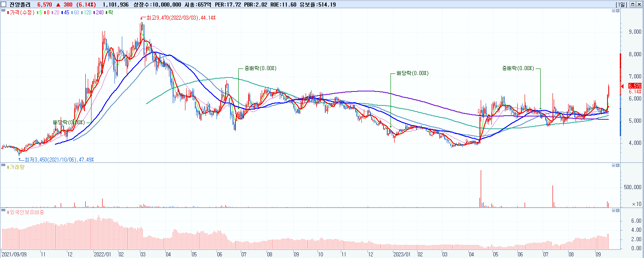Click the 시총:657억 market cap text

pos(198,5)
